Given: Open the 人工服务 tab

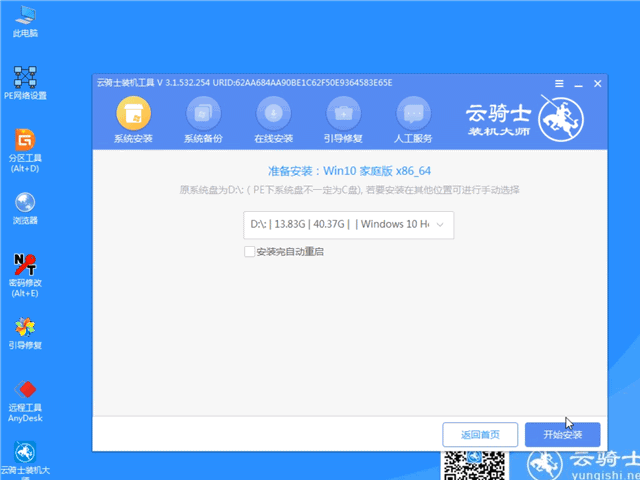Looking at the screenshot, I should (x=413, y=120).
